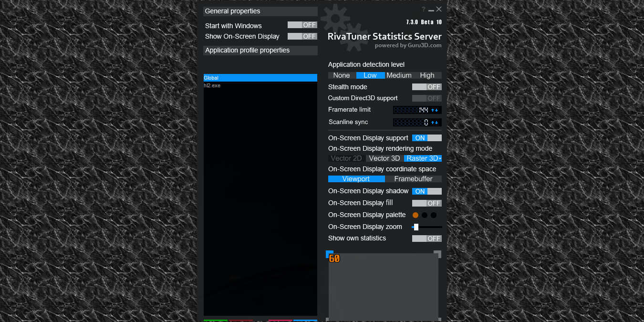Image resolution: width=644 pixels, height=322 pixels.
Task: Select Framebuffer coordinate space
Action: pyautogui.click(x=414, y=178)
